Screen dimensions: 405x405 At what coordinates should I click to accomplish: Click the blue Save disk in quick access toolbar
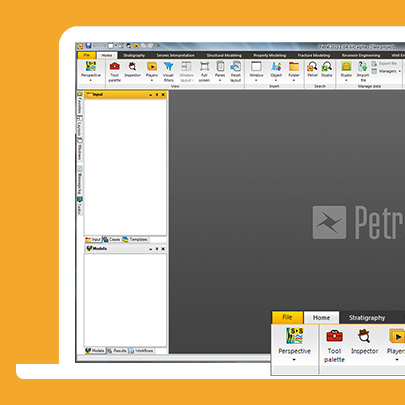[x=88, y=46]
